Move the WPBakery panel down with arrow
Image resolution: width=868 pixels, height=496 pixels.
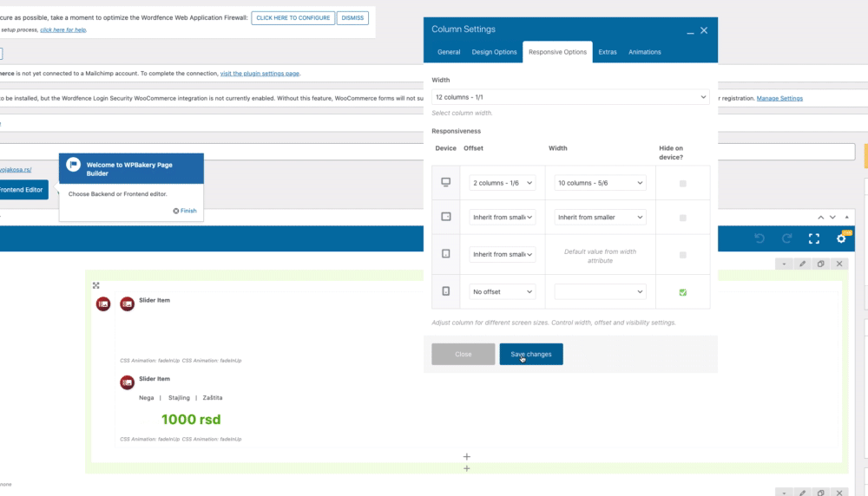(832, 218)
